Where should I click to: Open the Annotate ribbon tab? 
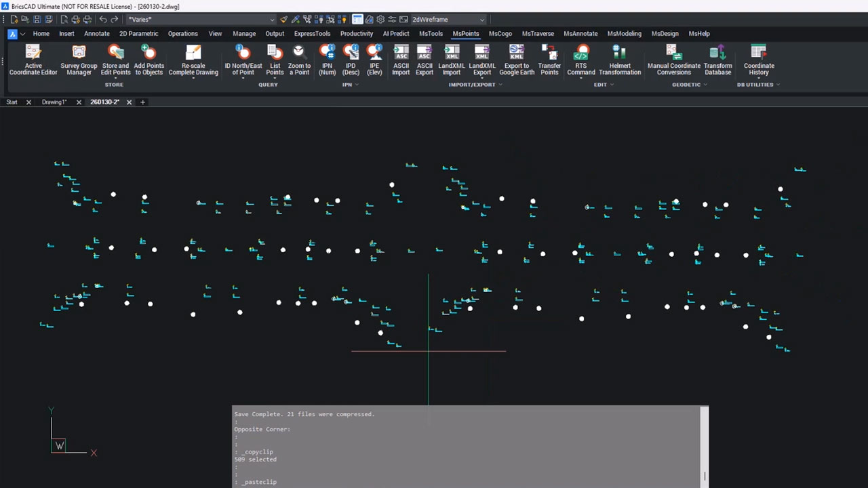(x=96, y=33)
